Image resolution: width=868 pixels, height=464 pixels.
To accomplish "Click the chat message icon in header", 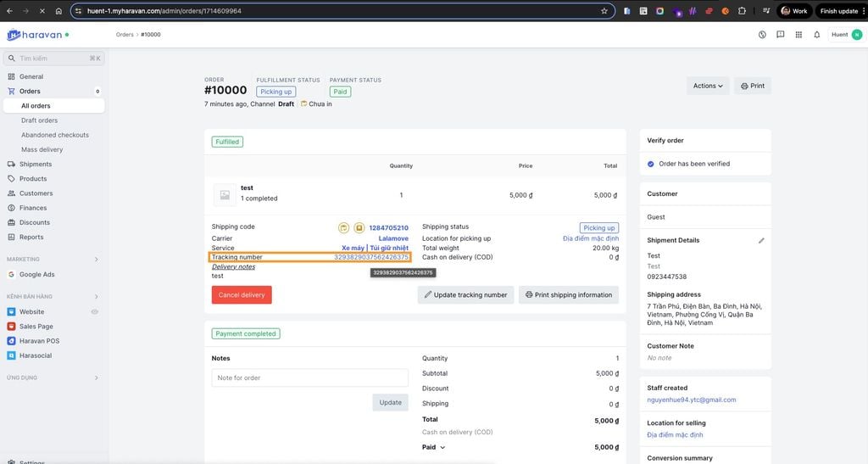I will tap(780, 35).
